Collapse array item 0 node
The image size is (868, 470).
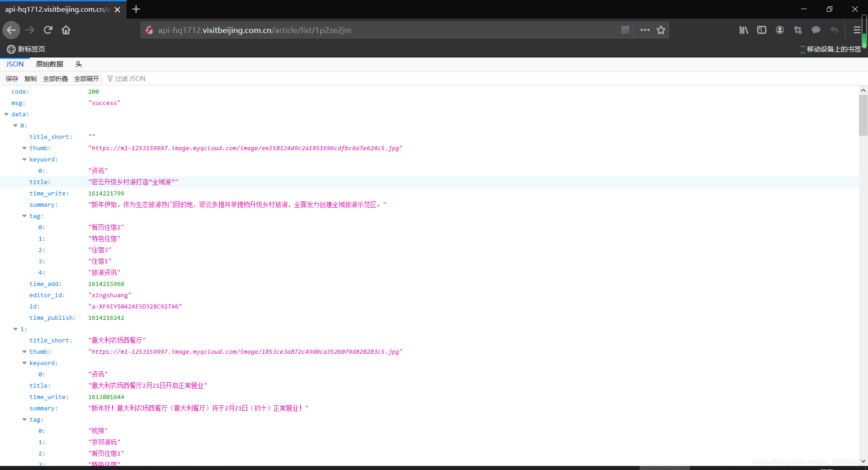click(15, 126)
